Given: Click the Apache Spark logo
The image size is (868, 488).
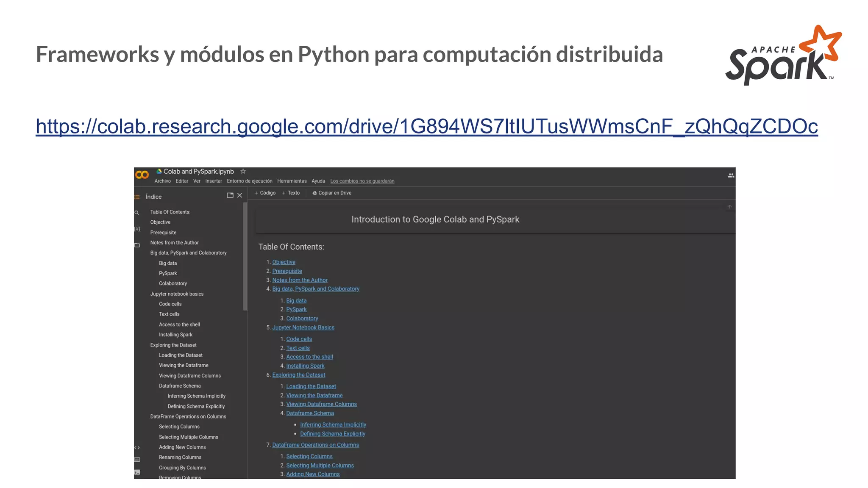Looking at the screenshot, I should (784, 55).
